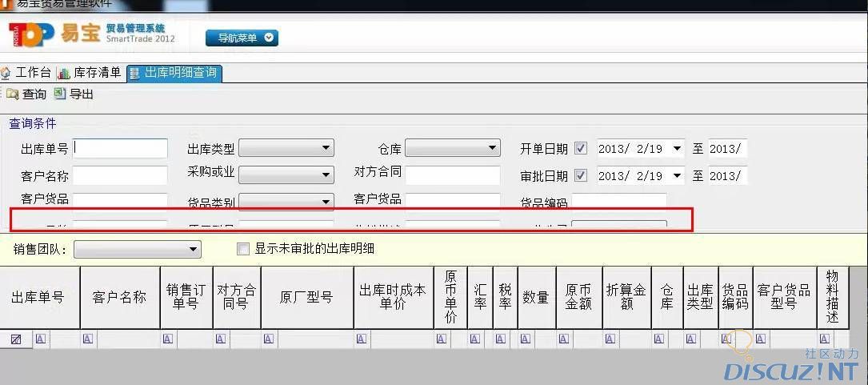Click the 工作台 tab icon
Image resolution: width=868 pixels, height=385 pixels.
point(6,74)
